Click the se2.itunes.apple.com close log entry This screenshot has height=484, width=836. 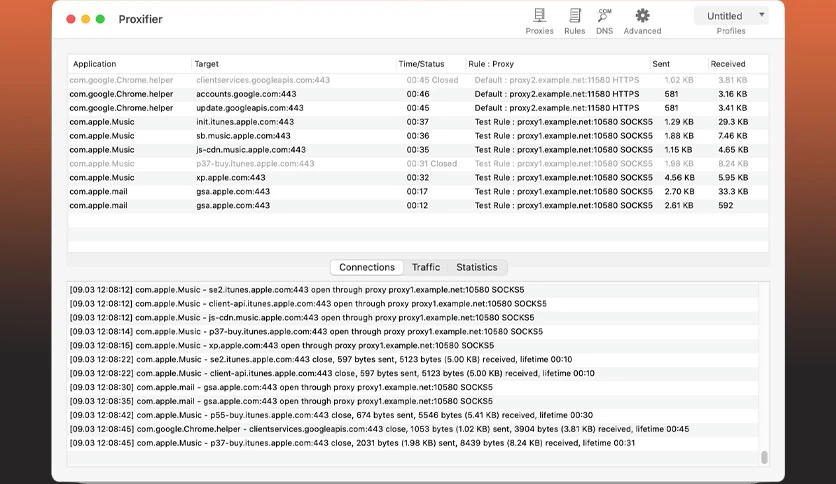pos(413,359)
